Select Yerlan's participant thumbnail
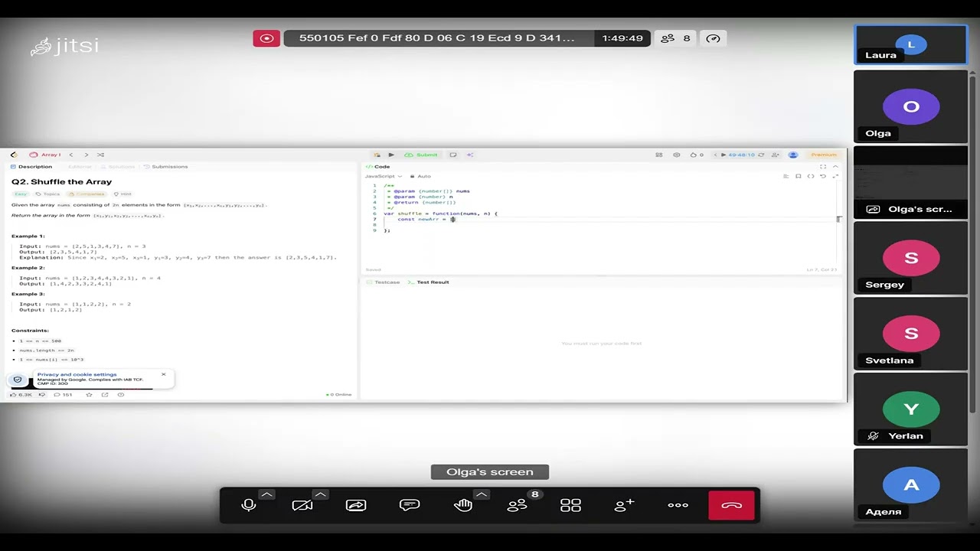This screenshot has height=551, width=980. [911, 409]
